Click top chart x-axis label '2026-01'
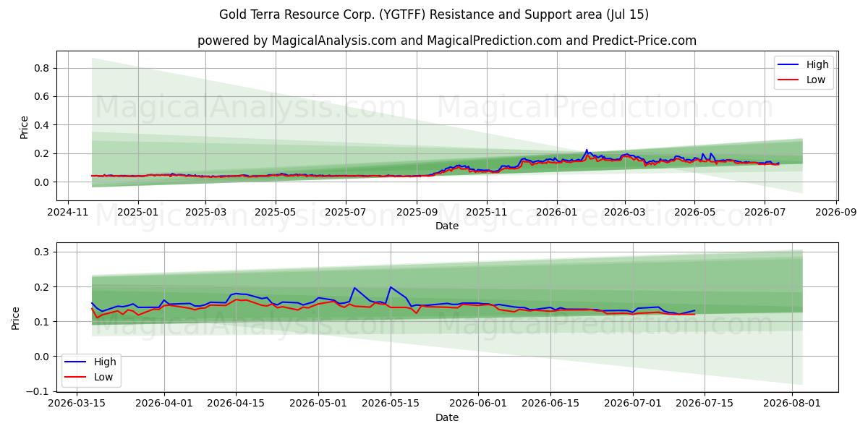 (x=556, y=212)
